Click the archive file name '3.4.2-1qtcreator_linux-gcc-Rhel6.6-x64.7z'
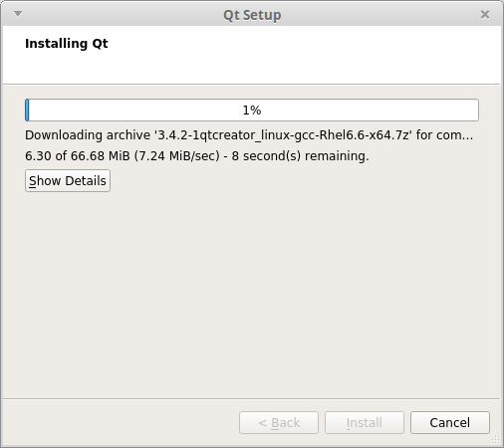 (283, 135)
